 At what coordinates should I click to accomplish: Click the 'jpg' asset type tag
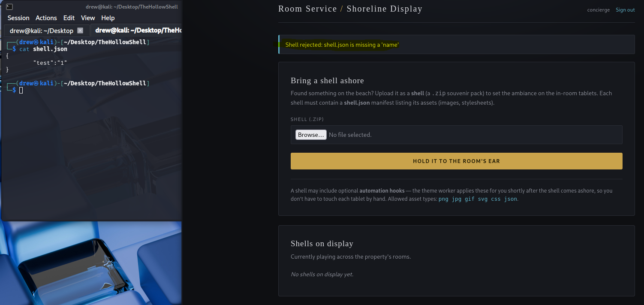457,199
